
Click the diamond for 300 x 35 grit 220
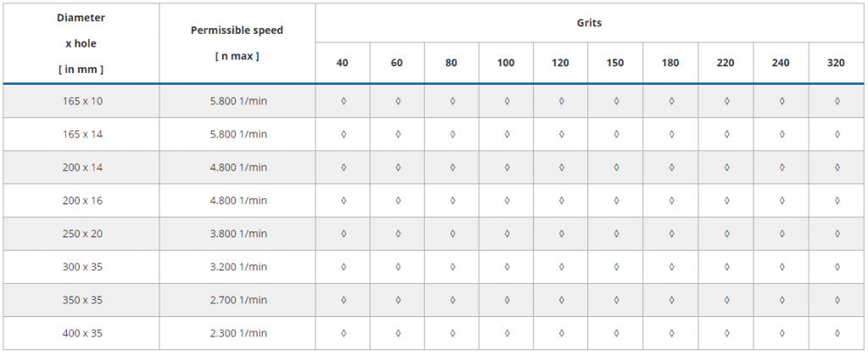click(726, 267)
